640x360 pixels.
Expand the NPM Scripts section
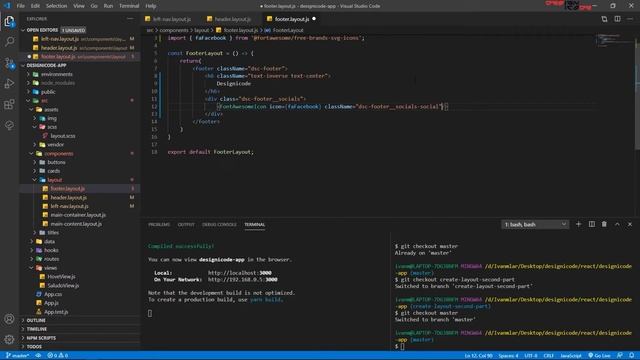[41, 338]
